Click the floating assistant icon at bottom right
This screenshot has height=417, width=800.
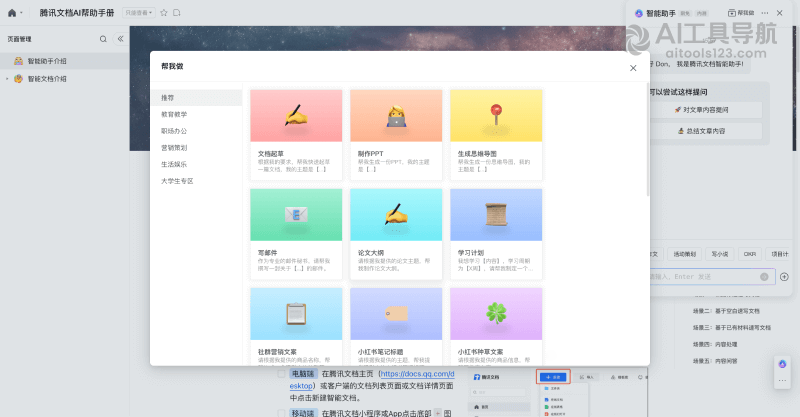click(782, 364)
